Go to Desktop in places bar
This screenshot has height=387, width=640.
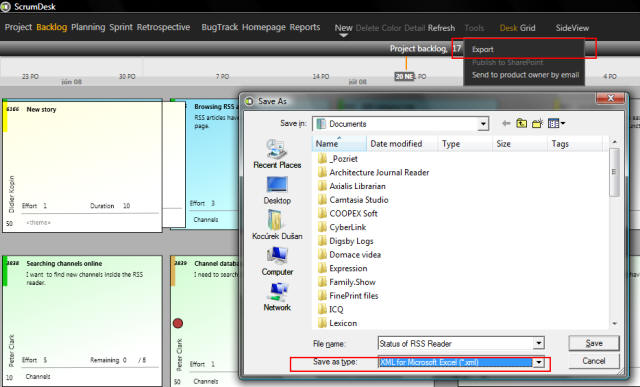tap(277, 190)
